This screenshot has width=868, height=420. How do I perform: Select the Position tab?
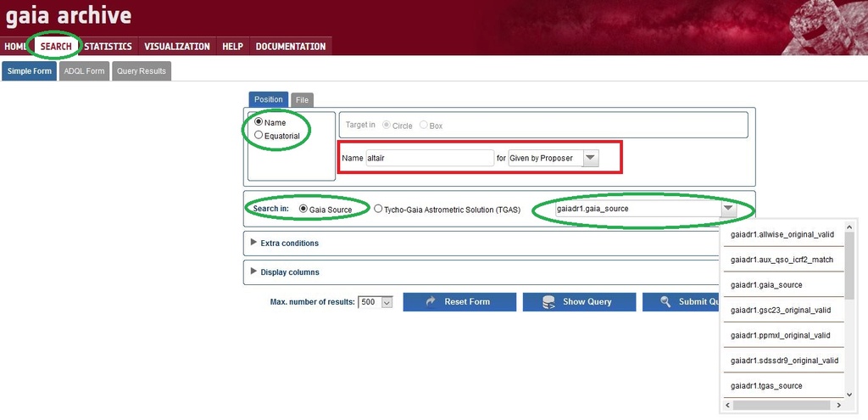[x=269, y=100]
